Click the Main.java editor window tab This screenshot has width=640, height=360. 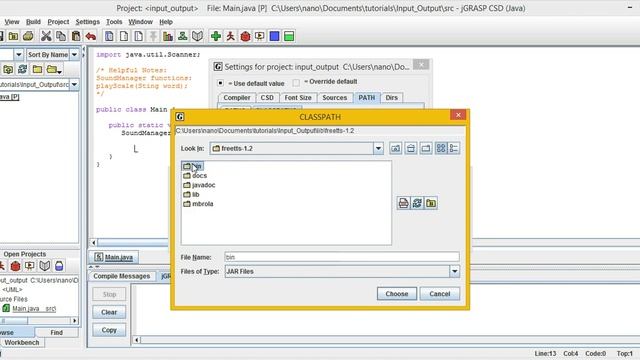coord(113,257)
